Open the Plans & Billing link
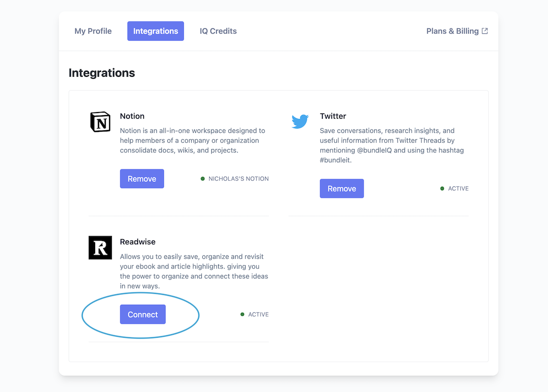This screenshot has height=392, width=548. [x=452, y=31]
